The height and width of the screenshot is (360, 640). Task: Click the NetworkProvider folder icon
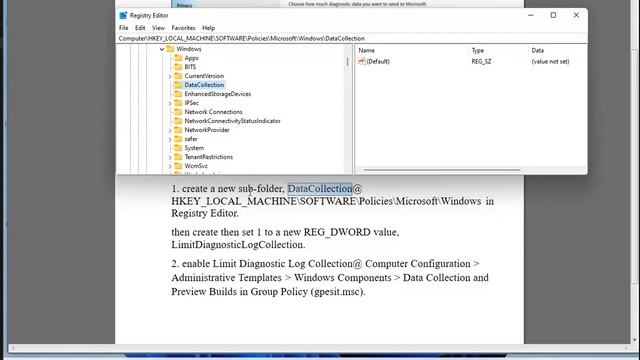tap(178, 130)
